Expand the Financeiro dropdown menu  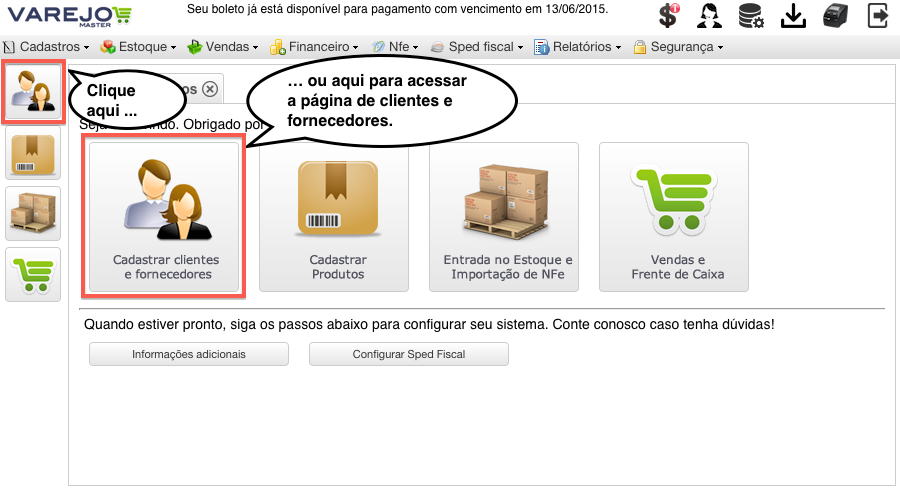[x=315, y=47]
